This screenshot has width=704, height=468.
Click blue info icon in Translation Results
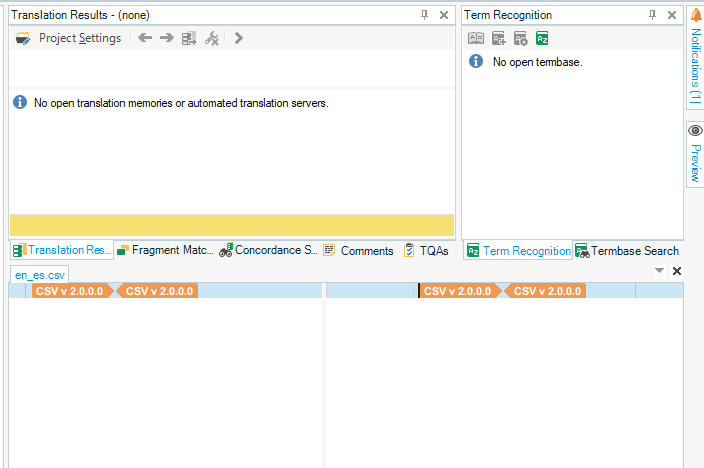pyautogui.click(x=20, y=102)
